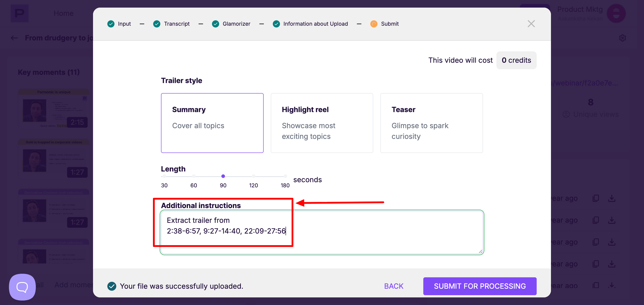The width and height of the screenshot is (644, 305).
Task: Click the orange Submit step indicator
Action: tap(374, 24)
